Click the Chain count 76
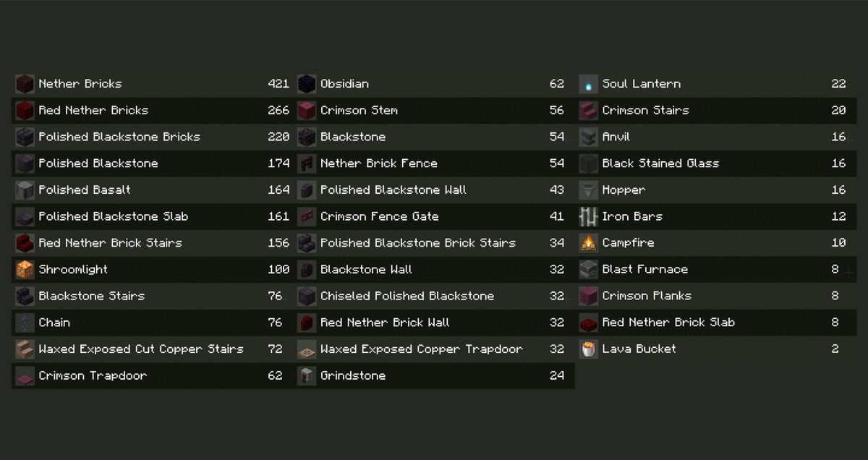Screen dimensions: 868x460 pos(275,323)
